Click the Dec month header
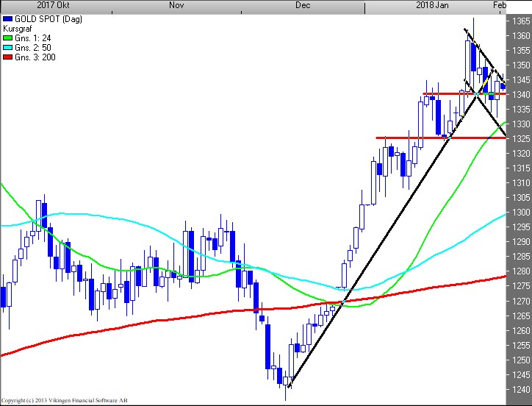The image size is (532, 406). click(303, 5)
